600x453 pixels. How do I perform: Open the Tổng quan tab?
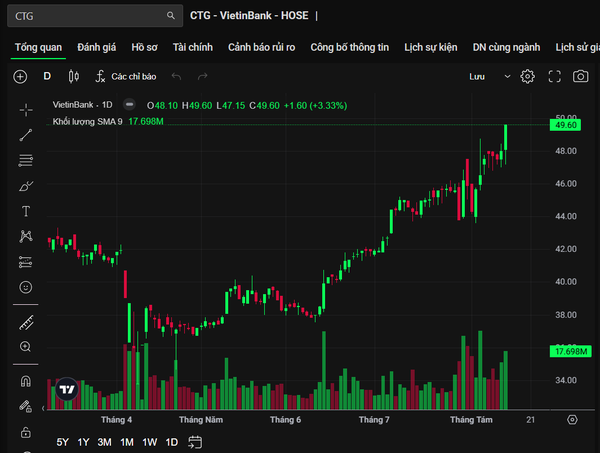click(38, 47)
